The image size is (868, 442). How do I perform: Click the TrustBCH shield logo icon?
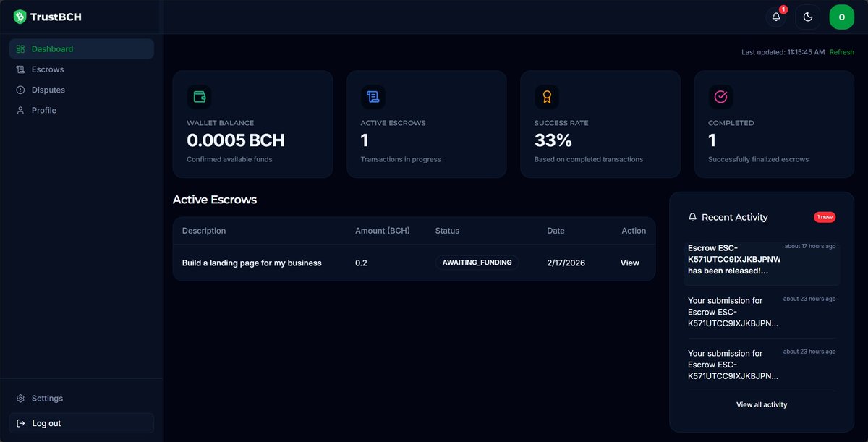tap(20, 16)
